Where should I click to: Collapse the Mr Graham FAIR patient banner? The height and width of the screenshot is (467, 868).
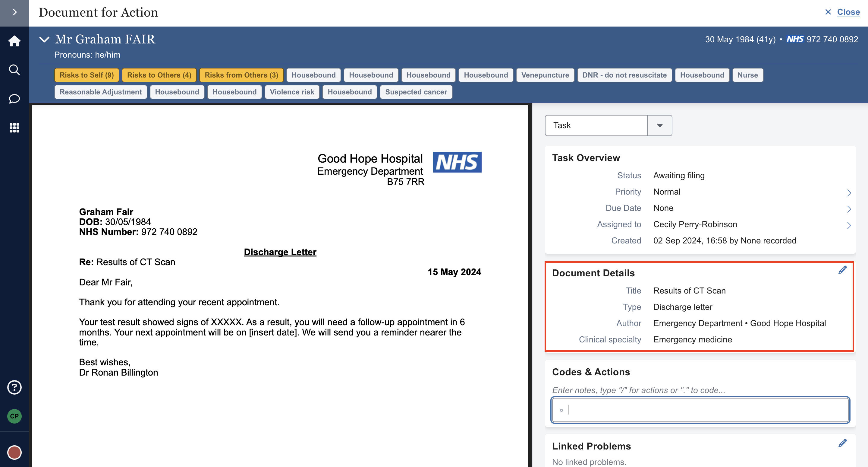(44, 40)
